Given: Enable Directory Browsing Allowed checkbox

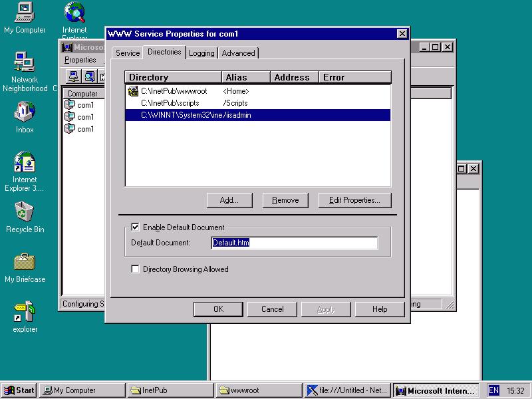Looking at the screenshot, I should (136, 269).
